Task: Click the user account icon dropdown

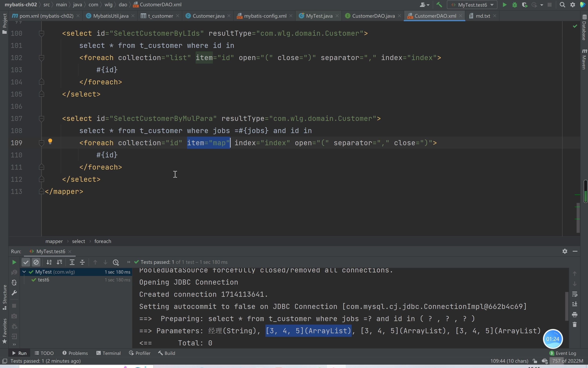Action: (x=425, y=5)
